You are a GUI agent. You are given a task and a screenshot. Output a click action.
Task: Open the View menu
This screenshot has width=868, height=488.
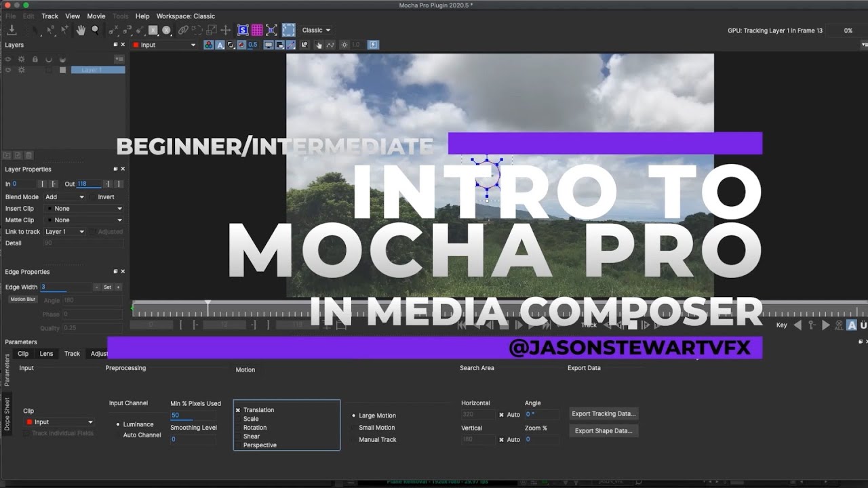(73, 16)
